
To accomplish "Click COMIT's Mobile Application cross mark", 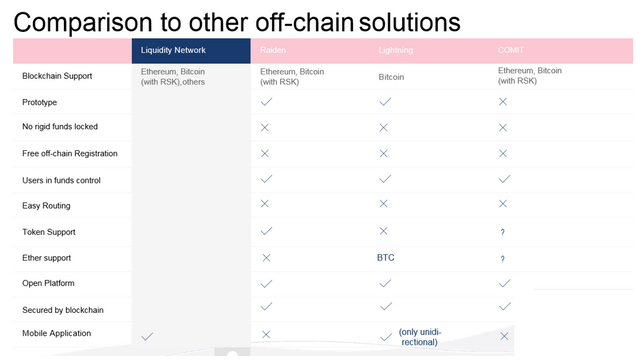I will point(504,336).
